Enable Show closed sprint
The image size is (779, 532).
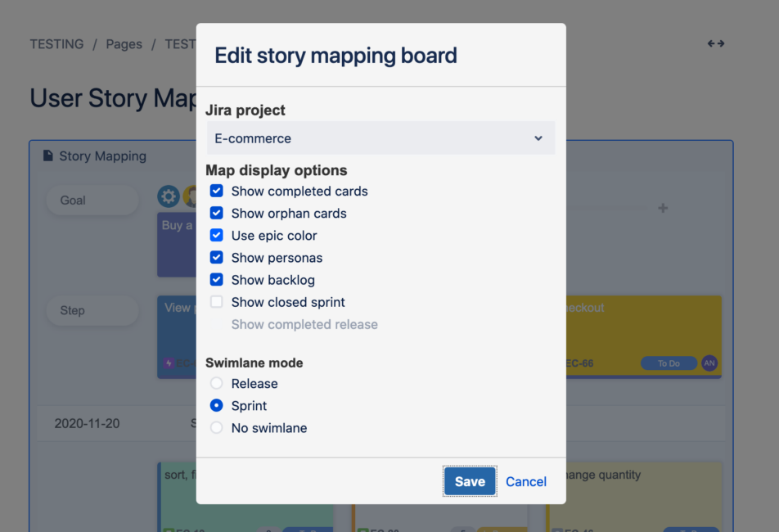tap(217, 301)
